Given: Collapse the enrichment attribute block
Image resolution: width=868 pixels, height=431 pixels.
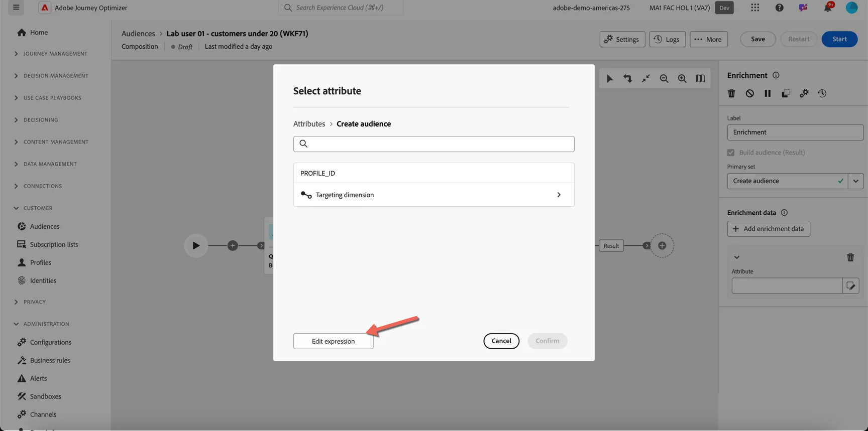Looking at the screenshot, I should coord(736,257).
